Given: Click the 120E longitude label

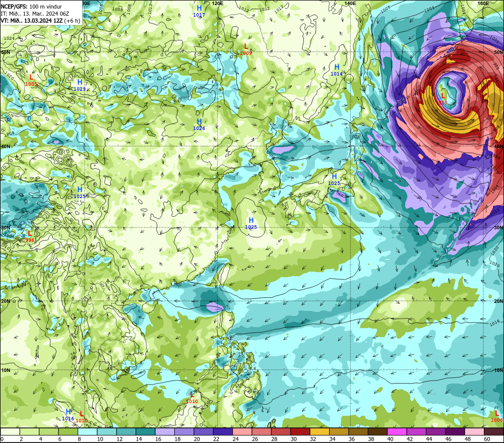Looking at the screenshot, I should click(218, 3).
